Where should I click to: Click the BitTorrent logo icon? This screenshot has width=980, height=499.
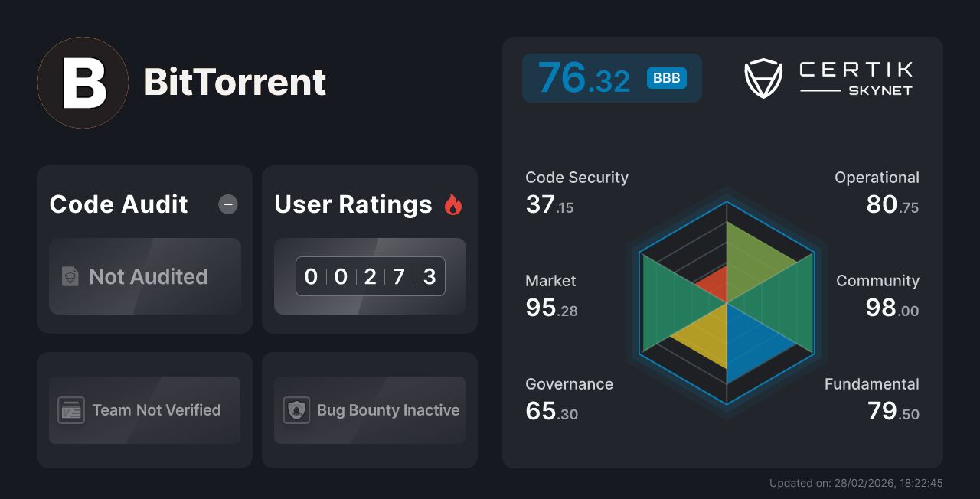pyautogui.click(x=82, y=82)
